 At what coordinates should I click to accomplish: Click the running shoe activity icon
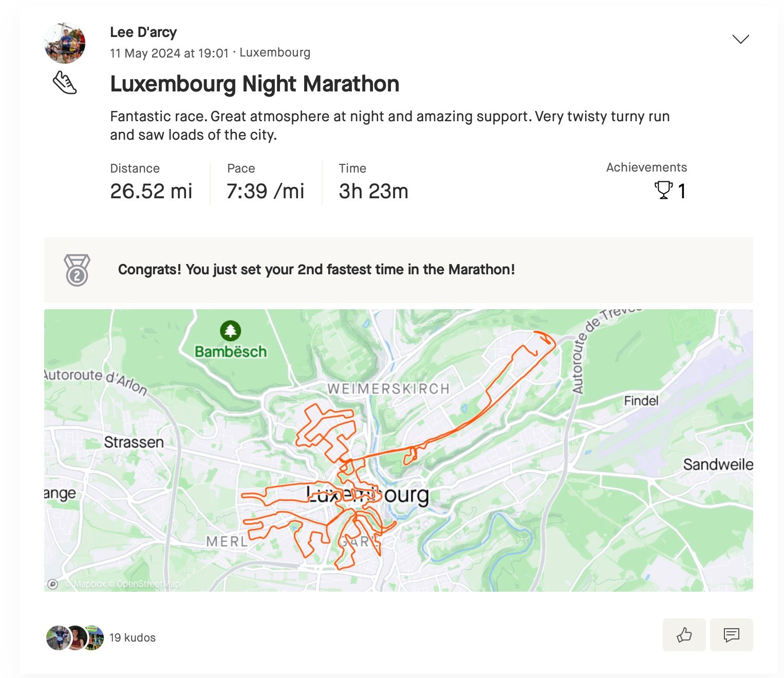[x=65, y=82]
